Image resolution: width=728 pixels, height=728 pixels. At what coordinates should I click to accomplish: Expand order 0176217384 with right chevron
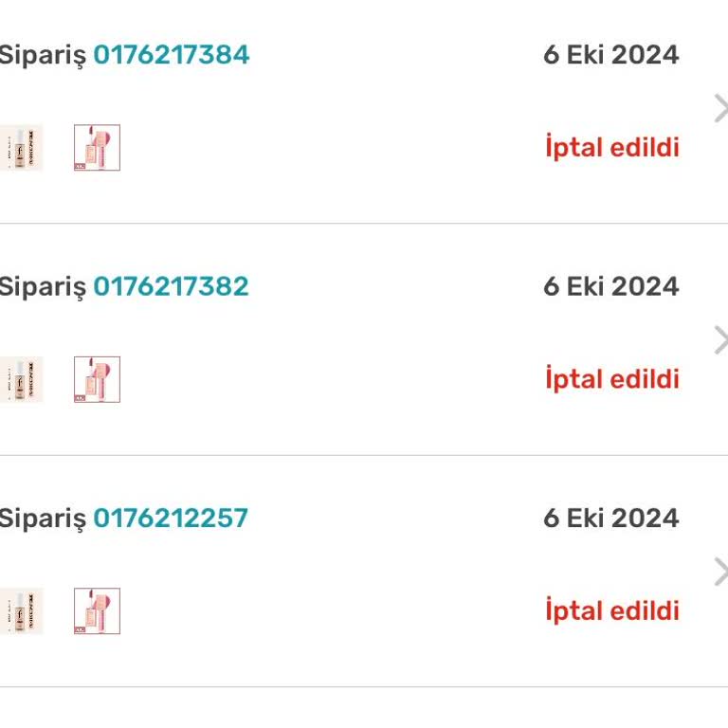click(x=720, y=108)
